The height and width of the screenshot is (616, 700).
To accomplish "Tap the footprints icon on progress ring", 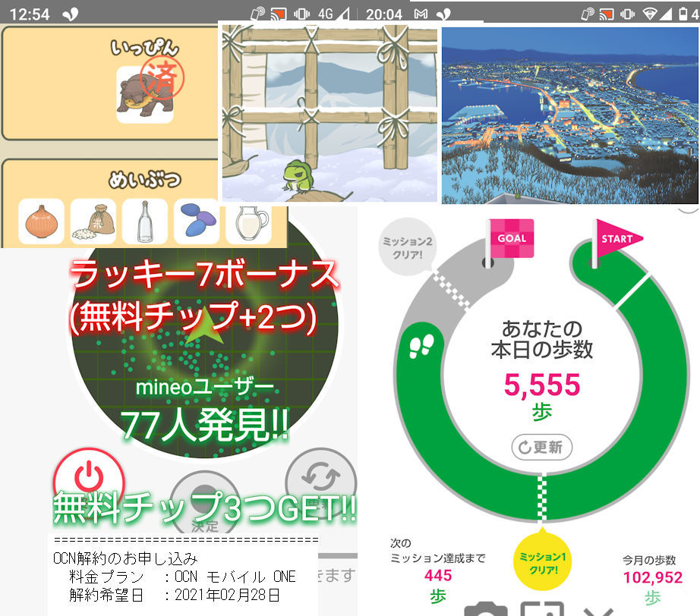I will click(x=421, y=346).
